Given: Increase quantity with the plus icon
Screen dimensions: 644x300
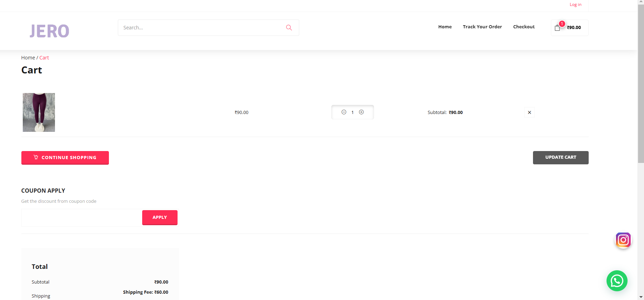Looking at the screenshot, I should 361,112.
